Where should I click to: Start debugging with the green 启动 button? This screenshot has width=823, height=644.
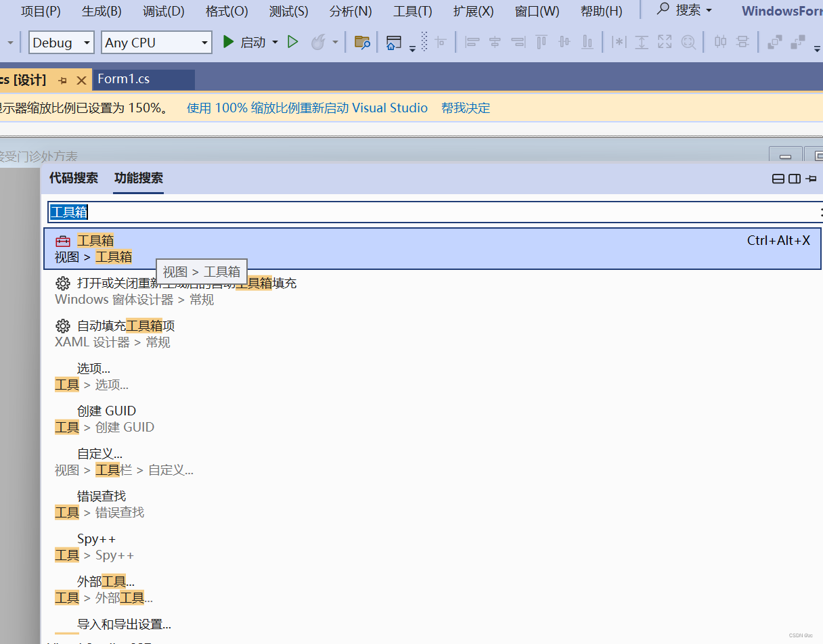[x=244, y=43]
